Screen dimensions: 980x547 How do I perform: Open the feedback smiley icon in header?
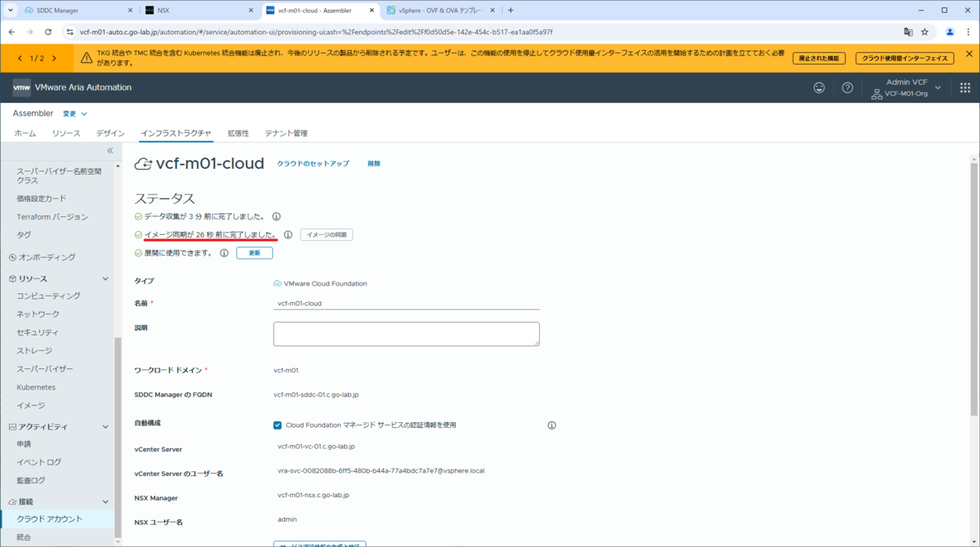click(x=819, y=87)
